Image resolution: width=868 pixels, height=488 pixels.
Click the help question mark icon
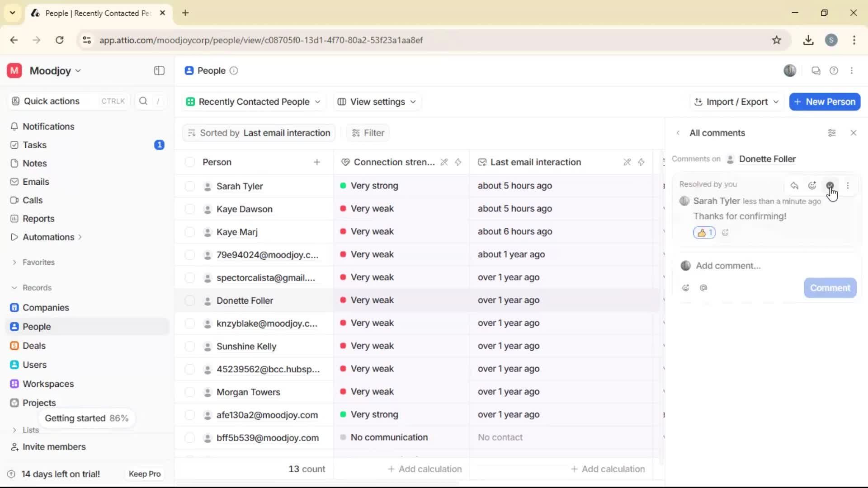click(x=834, y=70)
